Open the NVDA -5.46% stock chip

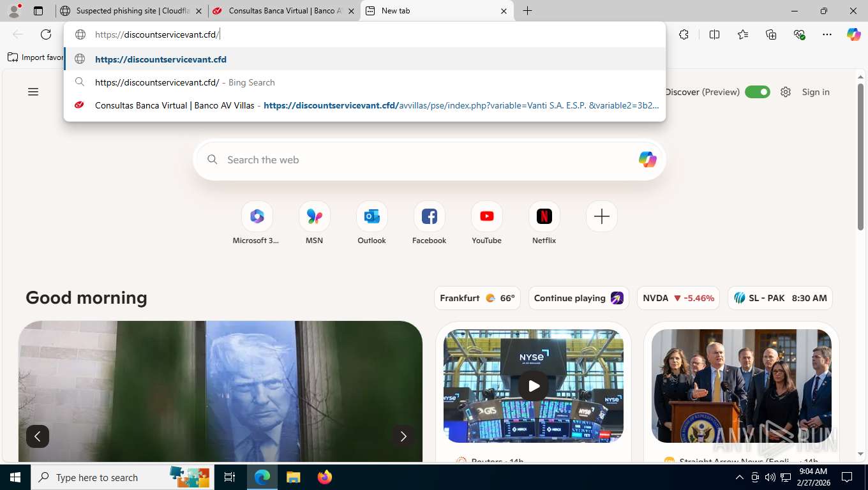coord(678,298)
